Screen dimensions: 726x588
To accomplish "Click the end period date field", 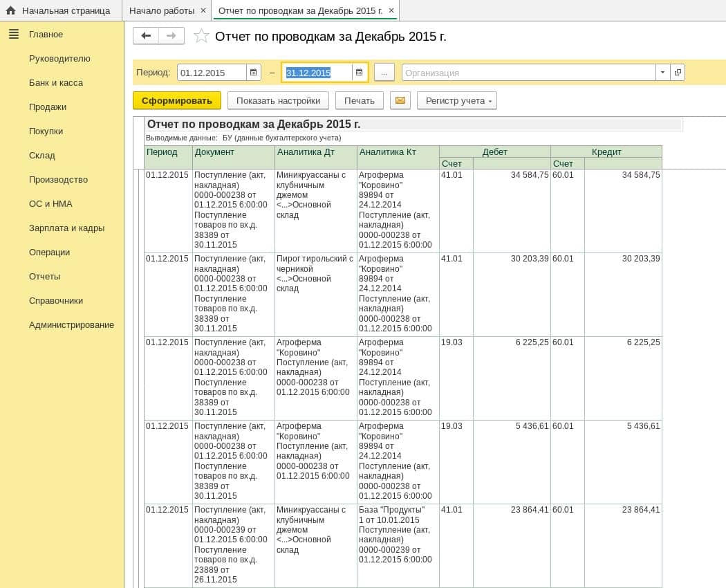I will point(317,72).
